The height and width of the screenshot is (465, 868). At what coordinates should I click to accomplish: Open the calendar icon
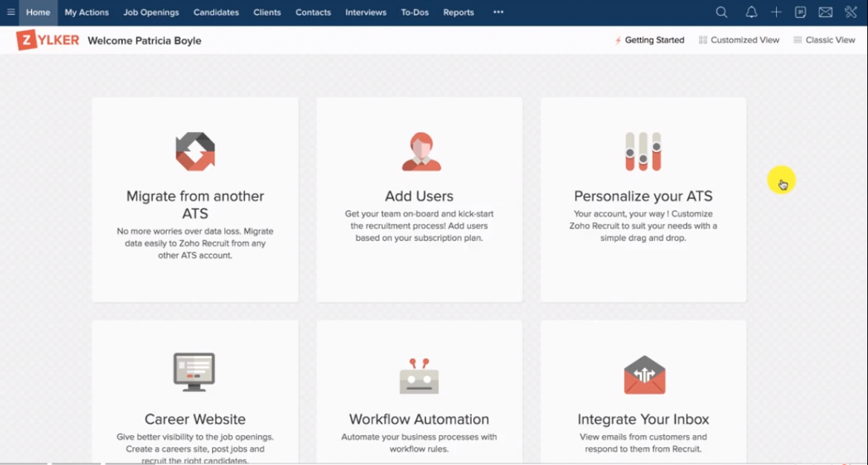point(800,12)
